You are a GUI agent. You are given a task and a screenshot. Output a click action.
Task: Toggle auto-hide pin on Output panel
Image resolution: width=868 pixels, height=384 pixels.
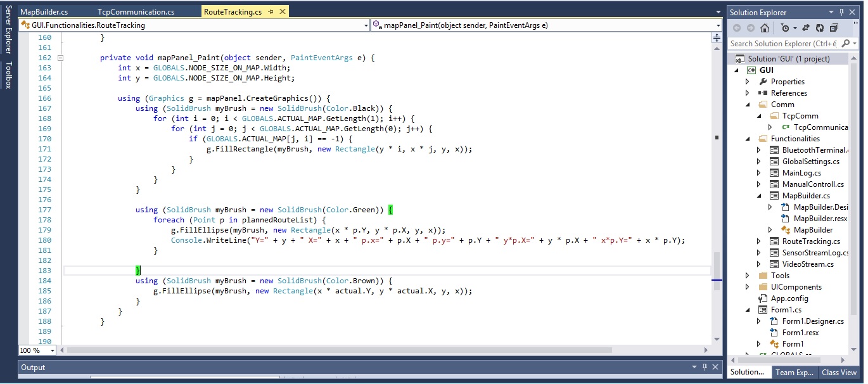704,368
